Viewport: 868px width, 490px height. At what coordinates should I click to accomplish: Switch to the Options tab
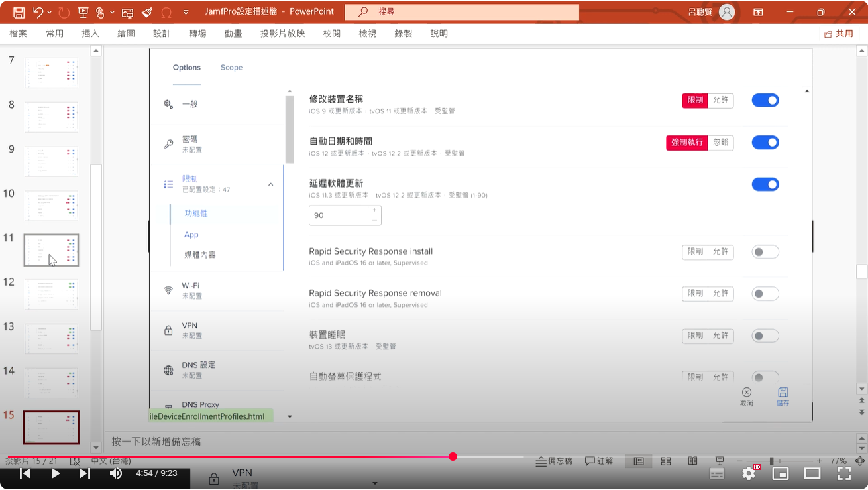click(187, 68)
